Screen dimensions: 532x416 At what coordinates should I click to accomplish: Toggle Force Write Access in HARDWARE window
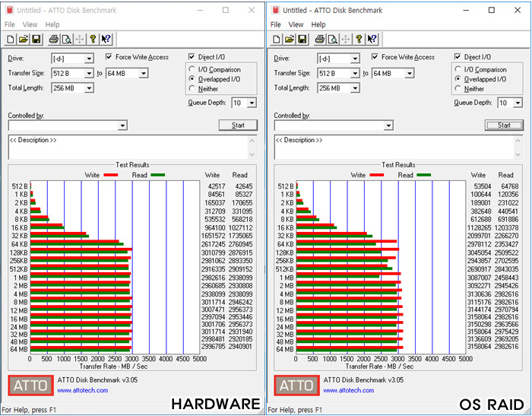(109, 57)
